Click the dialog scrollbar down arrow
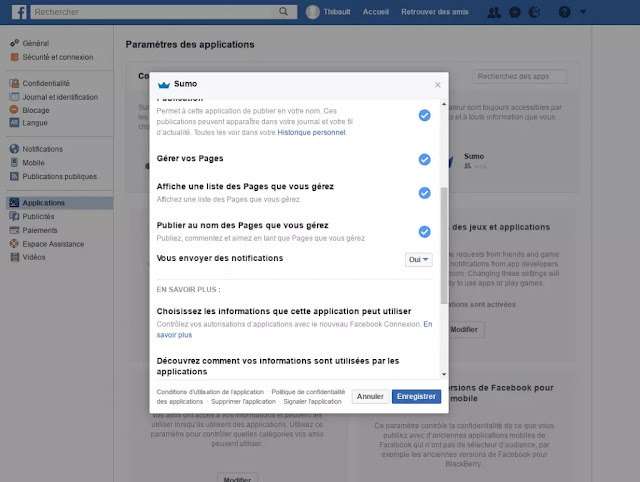The width and height of the screenshot is (640, 482). pos(444,374)
